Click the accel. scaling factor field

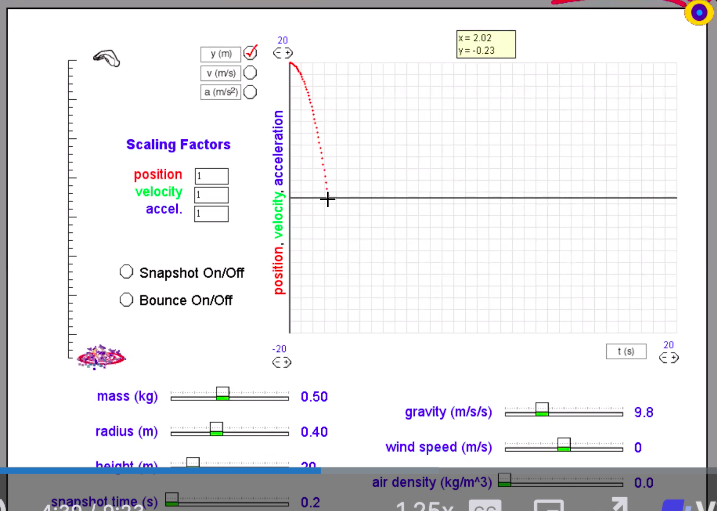pyautogui.click(x=211, y=213)
